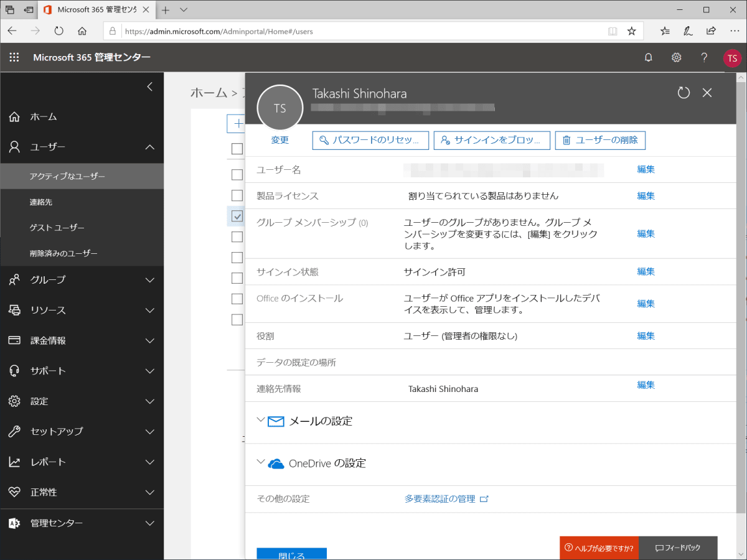Click the OneDrive cloud icon

[x=276, y=464]
